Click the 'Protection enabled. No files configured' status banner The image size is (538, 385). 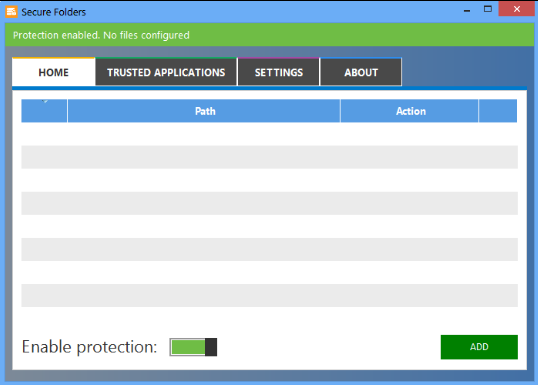tap(269, 35)
